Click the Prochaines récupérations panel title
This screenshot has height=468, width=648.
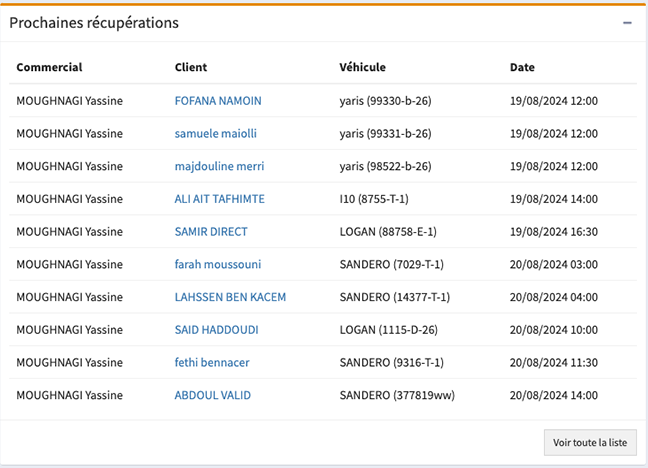coord(94,22)
